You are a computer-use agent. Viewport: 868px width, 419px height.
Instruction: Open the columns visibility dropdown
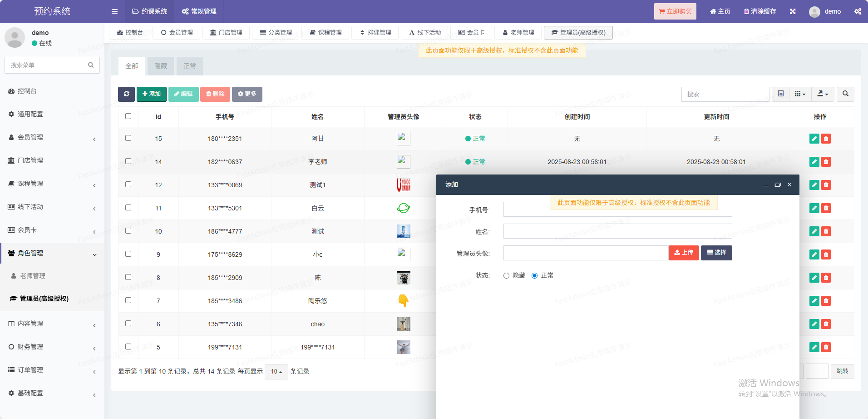(x=800, y=94)
